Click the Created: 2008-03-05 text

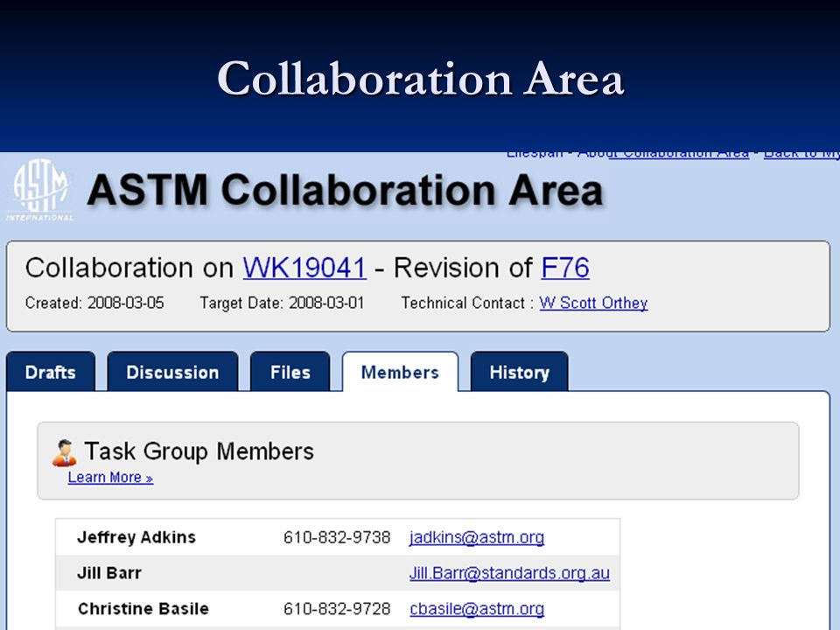click(94, 303)
